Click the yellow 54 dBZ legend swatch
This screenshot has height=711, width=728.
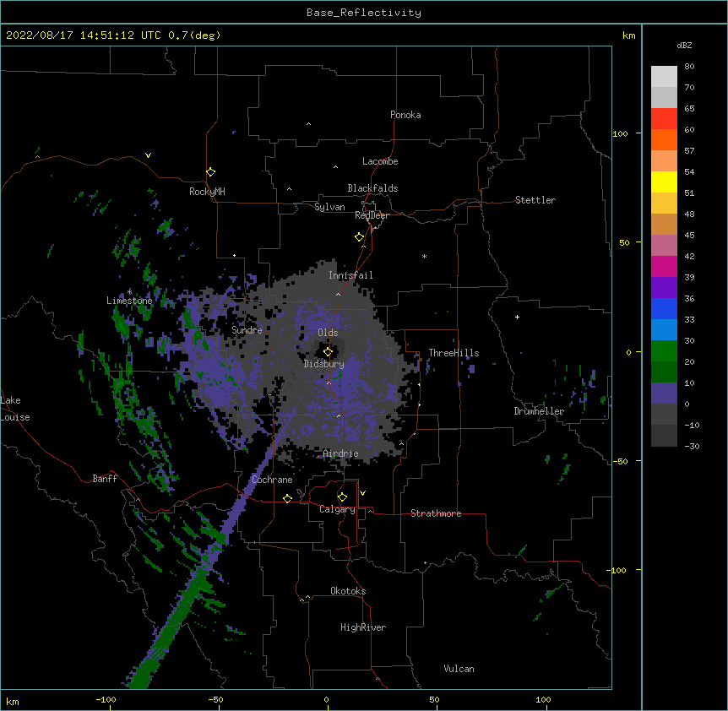click(x=664, y=182)
